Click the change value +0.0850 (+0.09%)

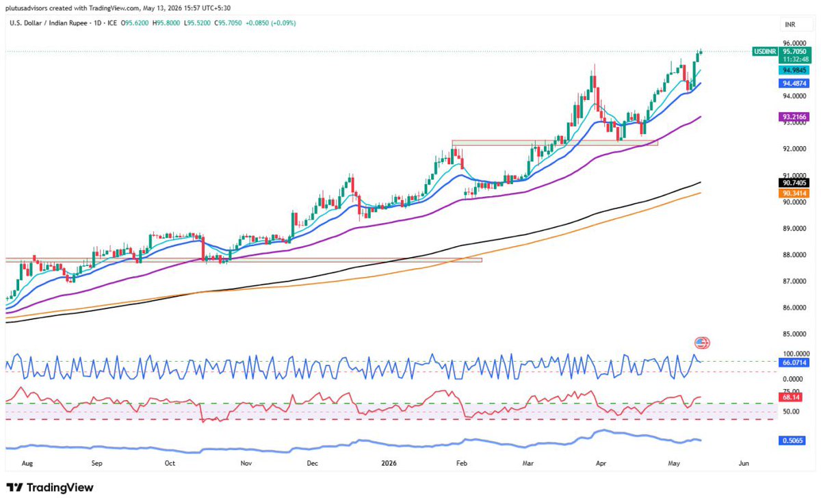coord(272,22)
